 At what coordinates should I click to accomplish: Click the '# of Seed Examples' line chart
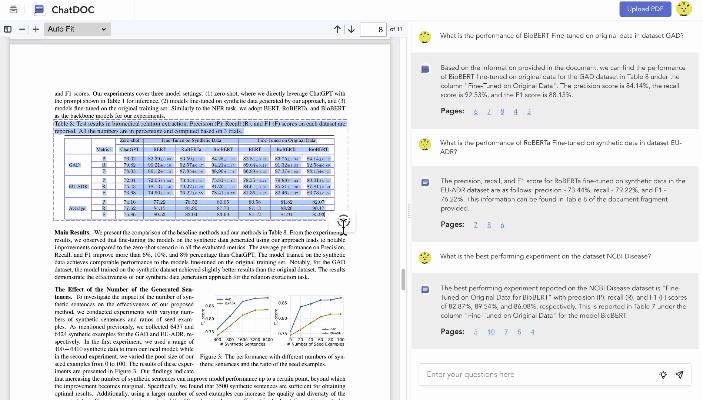point(310,320)
